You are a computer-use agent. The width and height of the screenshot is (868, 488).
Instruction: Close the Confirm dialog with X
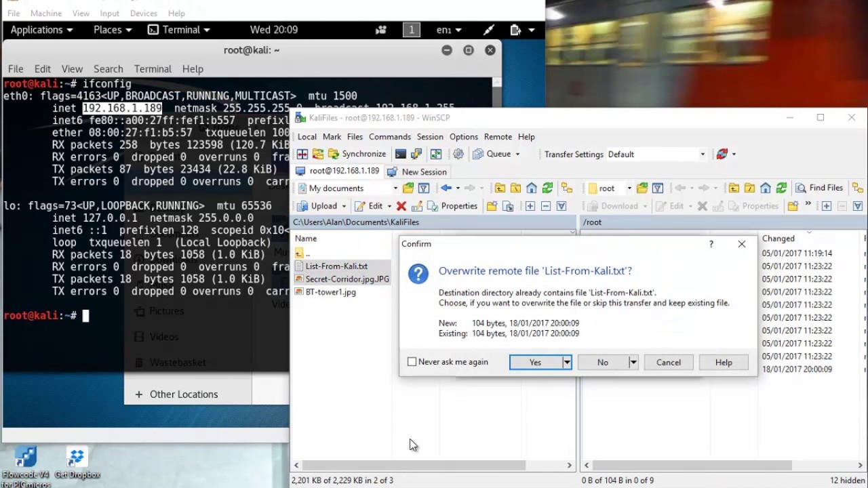pyautogui.click(x=742, y=244)
